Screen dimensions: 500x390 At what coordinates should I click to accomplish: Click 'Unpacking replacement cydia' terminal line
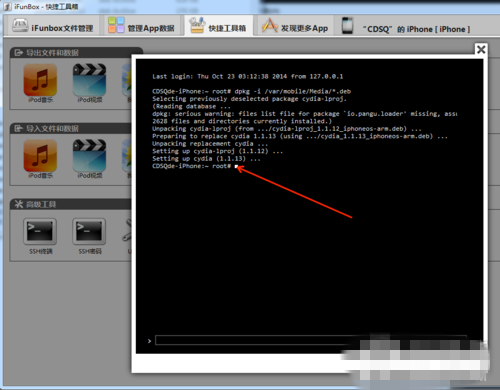click(x=210, y=144)
